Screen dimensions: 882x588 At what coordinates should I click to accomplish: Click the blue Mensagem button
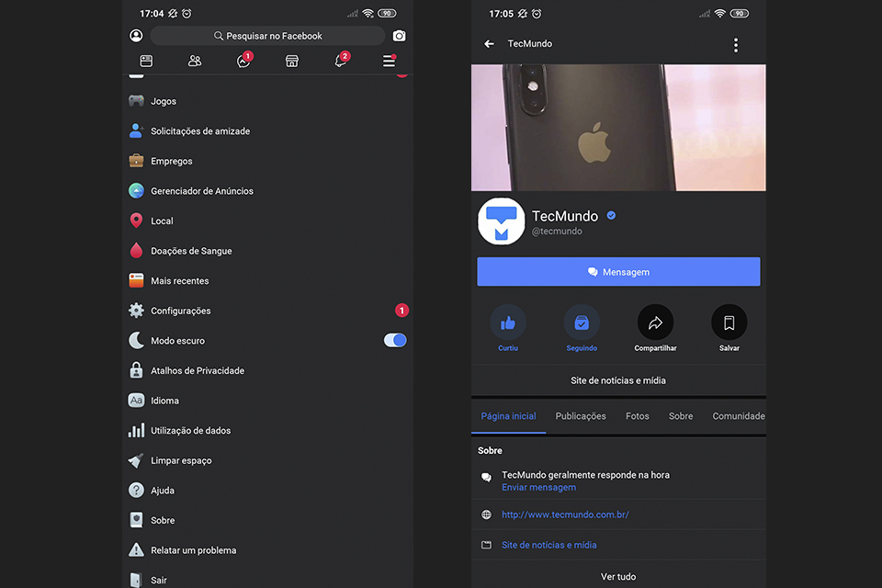click(618, 272)
